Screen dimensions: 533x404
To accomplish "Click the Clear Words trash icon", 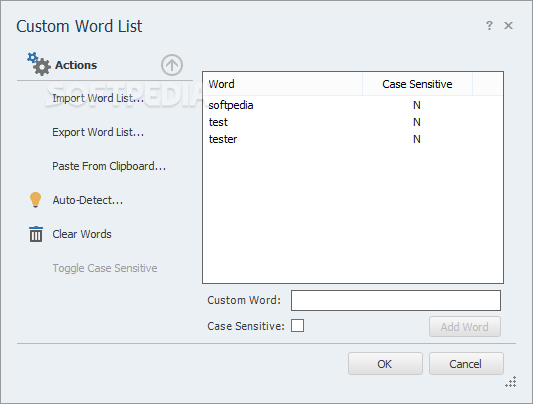I will click(x=36, y=234).
